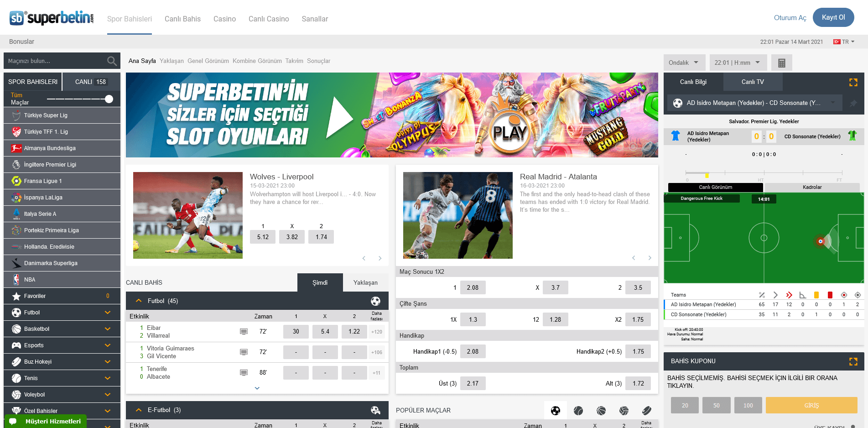This screenshot has height=428, width=868.
Task: Switch to Kadrolar tab
Action: (x=812, y=188)
